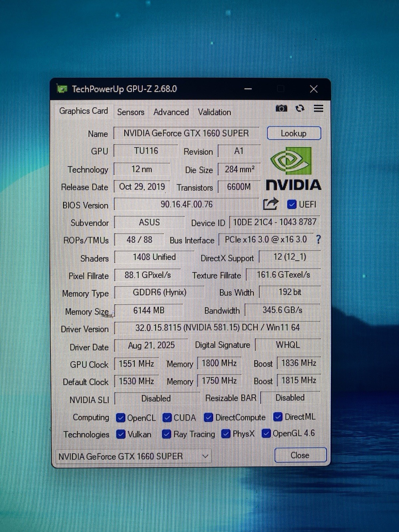Take a screenshot with the camera icon
Viewport: 399px width, 532px height.
pyautogui.click(x=281, y=108)
